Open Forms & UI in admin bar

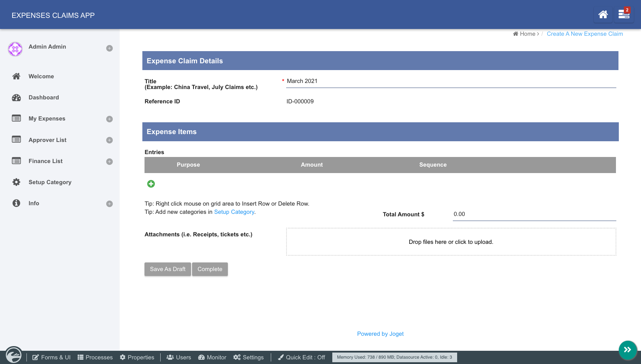tap(52, 357)
